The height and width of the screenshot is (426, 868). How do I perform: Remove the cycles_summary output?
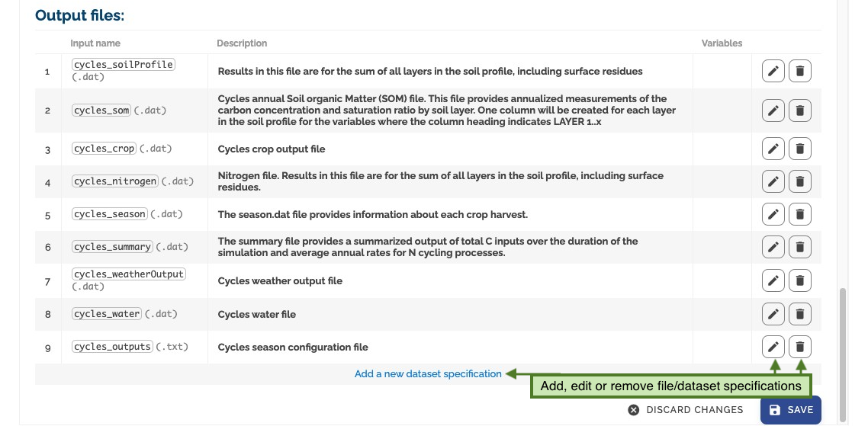800,247
